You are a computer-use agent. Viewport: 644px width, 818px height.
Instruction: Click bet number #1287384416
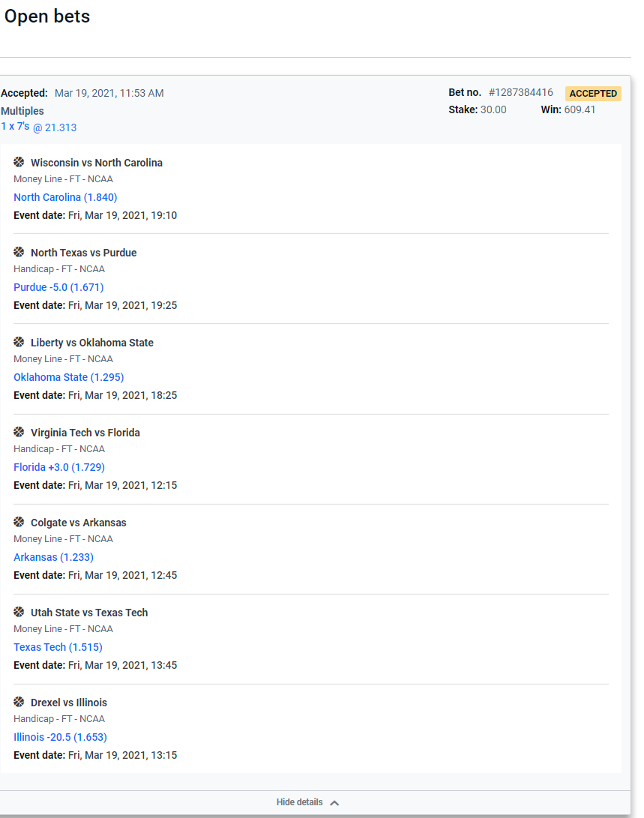520,93
